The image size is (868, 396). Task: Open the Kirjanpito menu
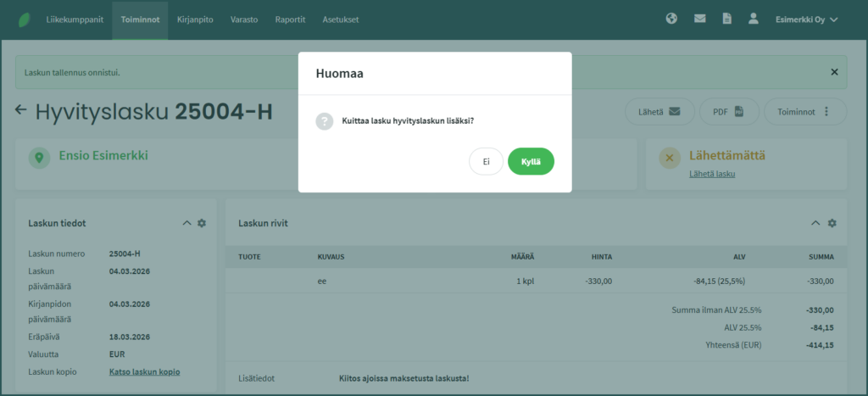pos(195,19)
